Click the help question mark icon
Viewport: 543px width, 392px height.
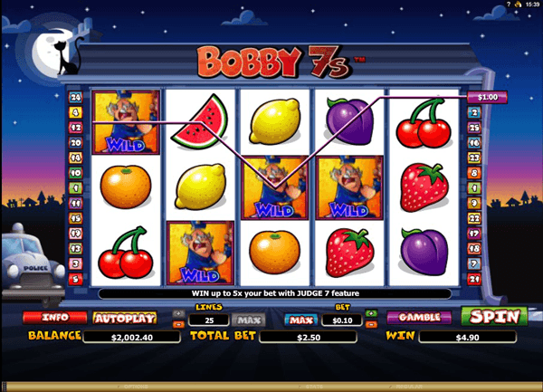[x=509, y=5]
